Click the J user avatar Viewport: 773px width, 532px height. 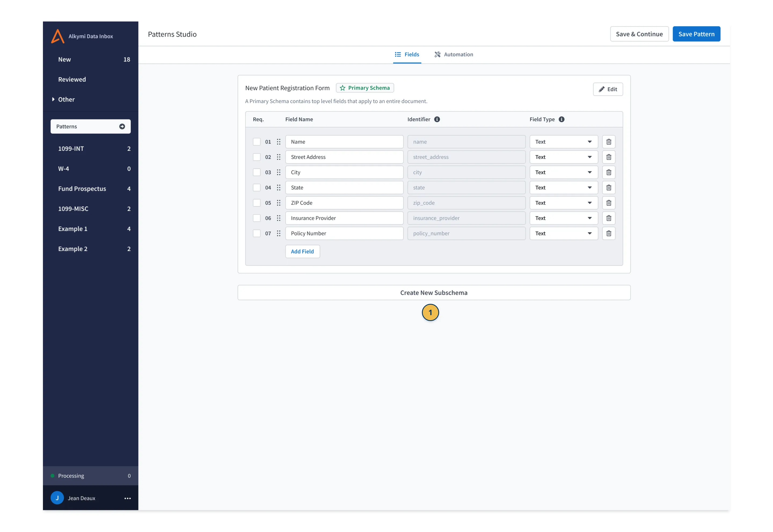tap(57, 498)
